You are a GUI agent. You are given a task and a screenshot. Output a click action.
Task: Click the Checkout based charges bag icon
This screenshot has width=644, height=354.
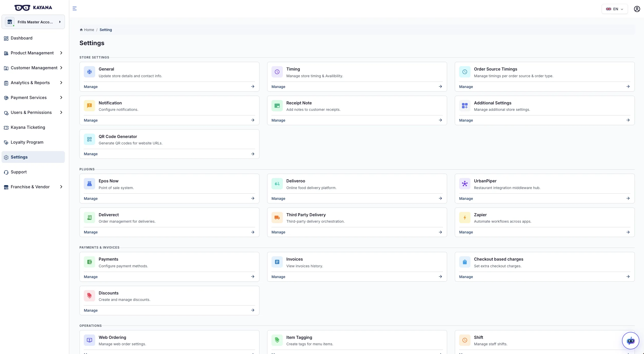(x=465, y=262)
